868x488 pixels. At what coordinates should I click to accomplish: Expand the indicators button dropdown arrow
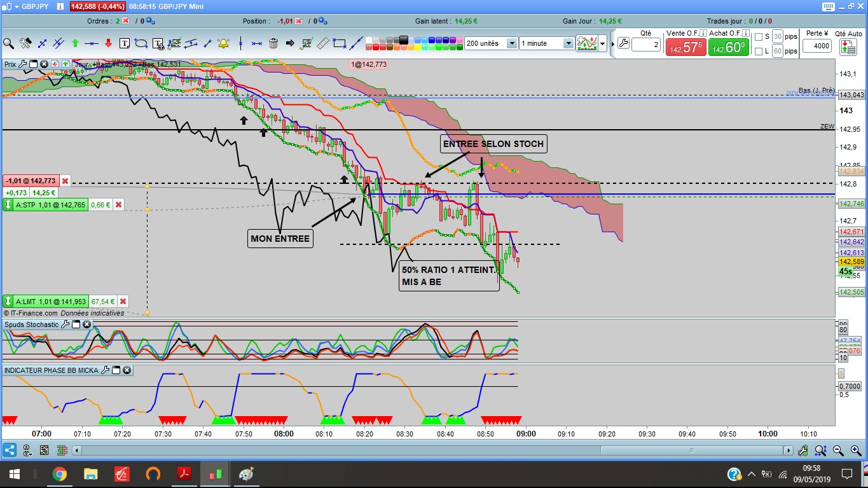click(x=602, y=43)
